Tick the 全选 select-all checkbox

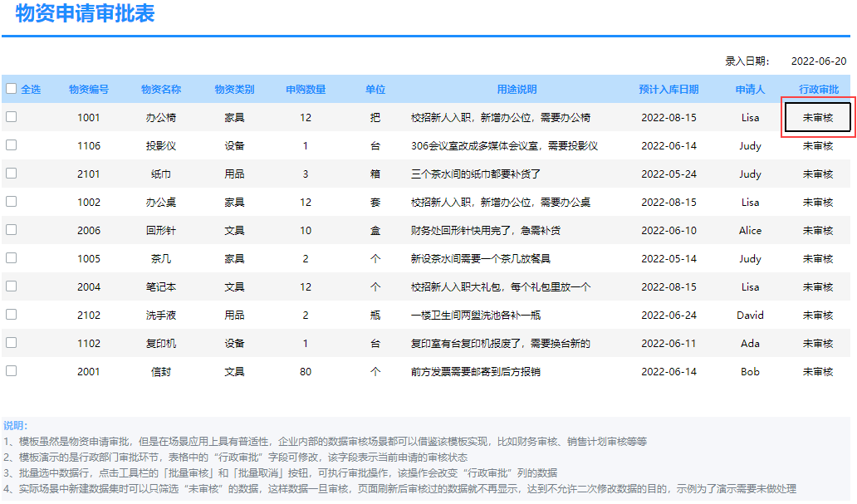click(11, 89)
